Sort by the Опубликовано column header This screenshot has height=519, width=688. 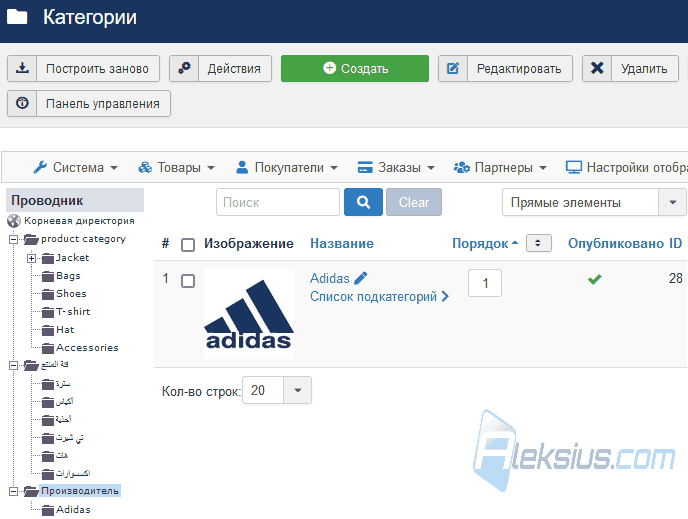click(616, 243)
